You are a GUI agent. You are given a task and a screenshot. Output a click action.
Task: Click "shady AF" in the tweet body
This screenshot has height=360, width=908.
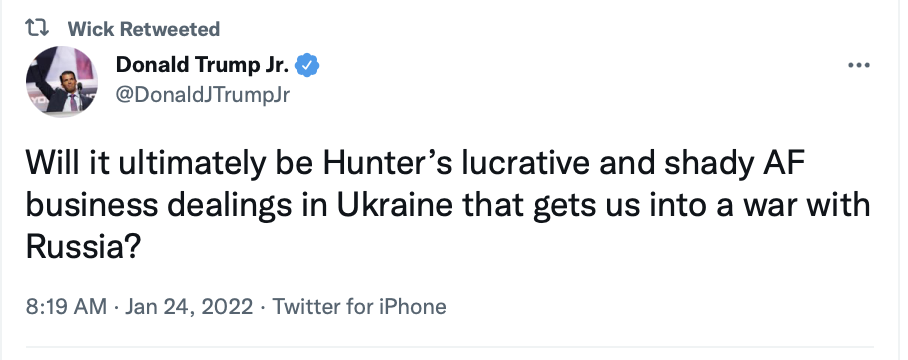(734, 166)
